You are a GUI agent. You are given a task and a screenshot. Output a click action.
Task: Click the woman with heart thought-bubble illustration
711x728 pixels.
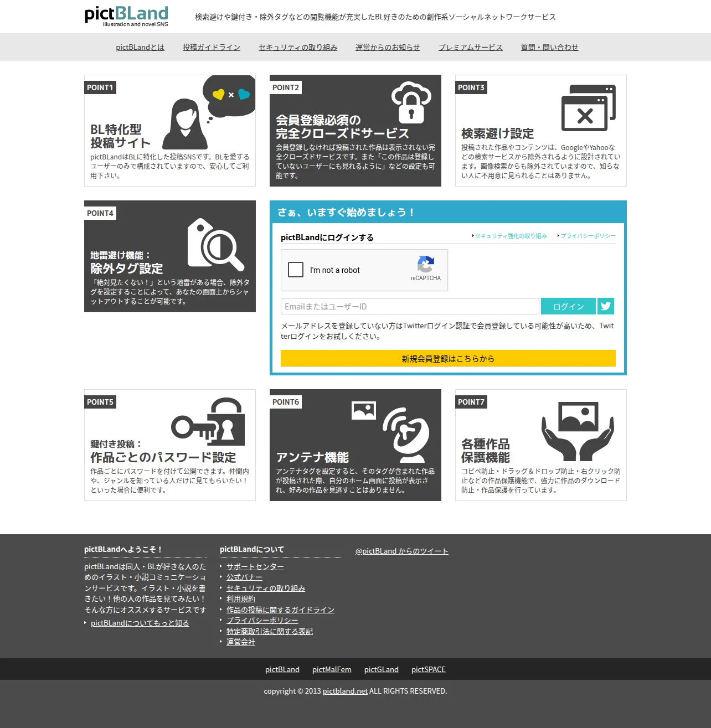pos(209,111)
